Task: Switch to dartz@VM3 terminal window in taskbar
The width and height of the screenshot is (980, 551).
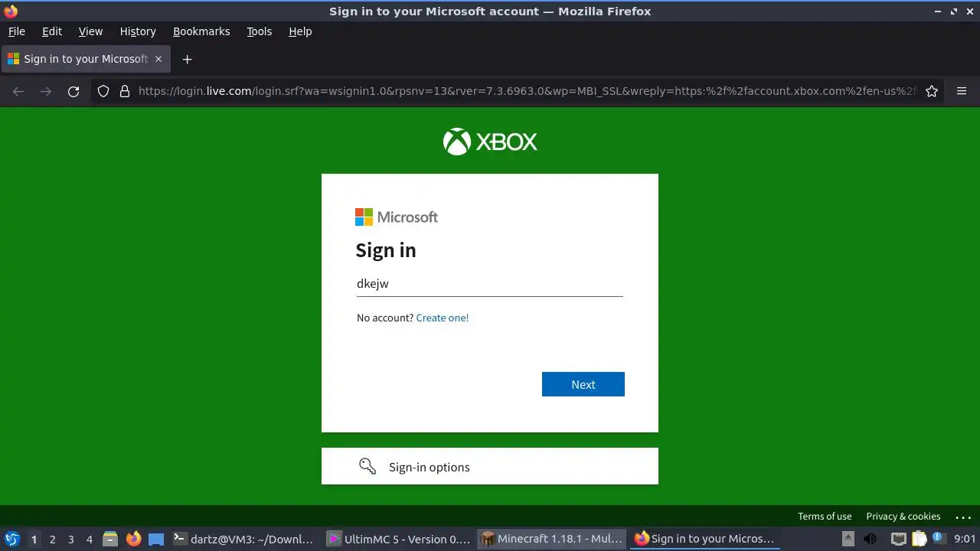Action: (x=243, y=539)
